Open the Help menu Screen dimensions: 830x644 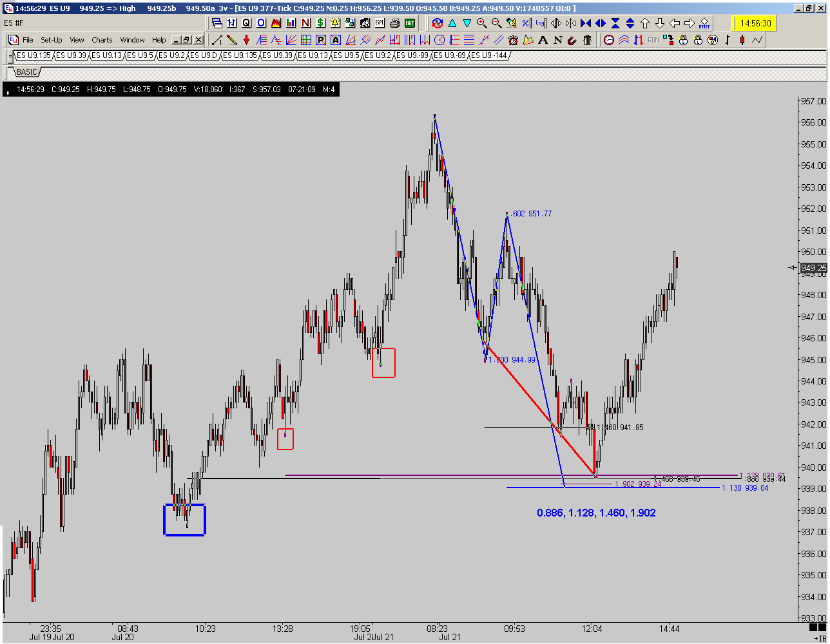coord(159,40)
